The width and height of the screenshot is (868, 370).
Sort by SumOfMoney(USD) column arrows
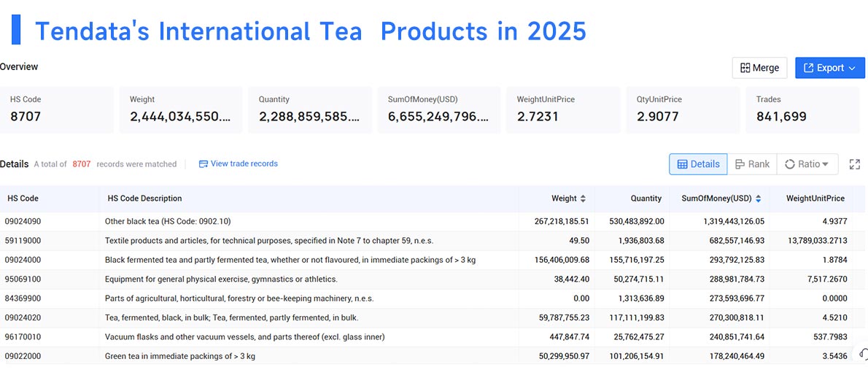(x=758, y=199)
